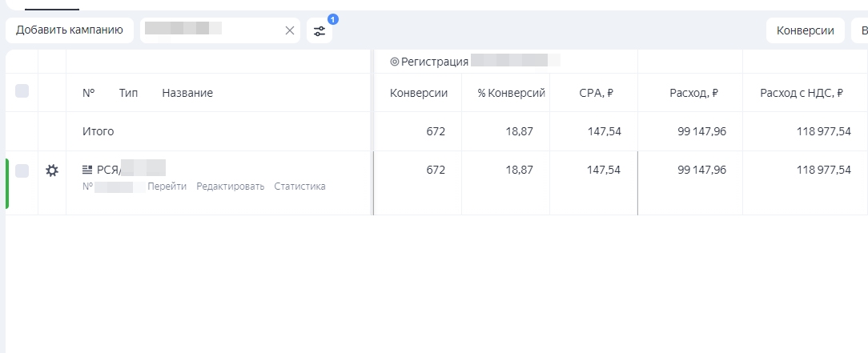Open the Статистика link
The width and height of the screenshot is (868, 353).
[299, 187]
